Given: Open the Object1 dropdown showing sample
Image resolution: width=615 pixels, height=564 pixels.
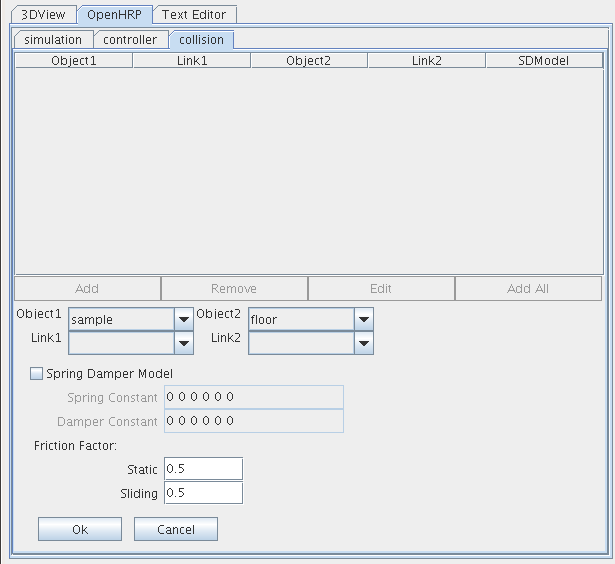Looking at the screenshot, I should 131,319.
